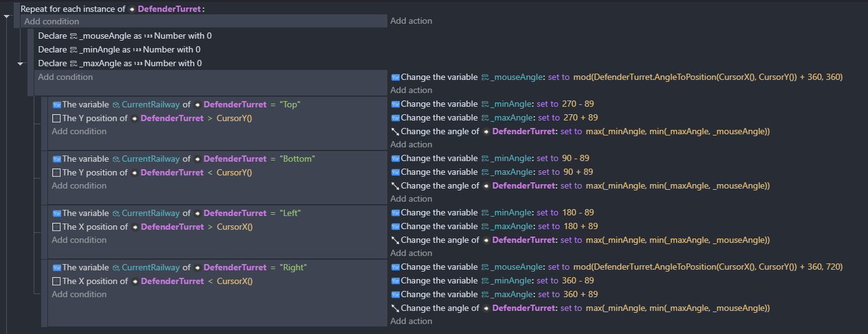Click the Var icon on the CurrentRailway = "Top" condition
This screenshot has height=334, width=868.
56,105
